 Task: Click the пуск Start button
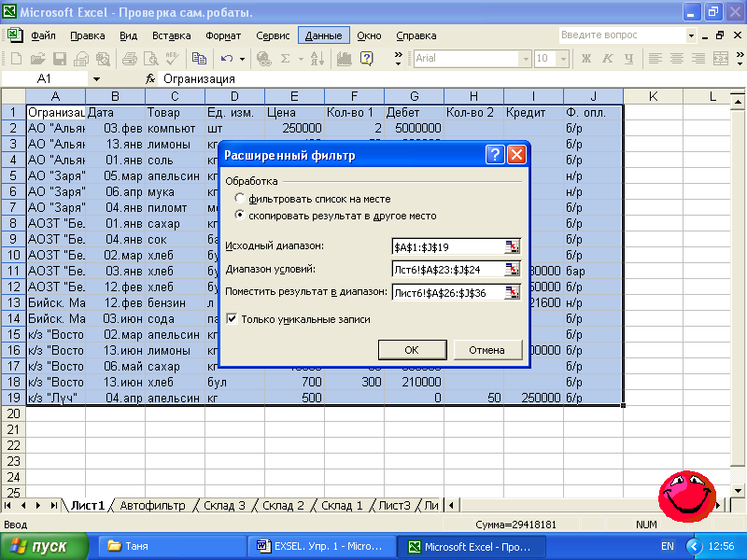pos(44,546)
